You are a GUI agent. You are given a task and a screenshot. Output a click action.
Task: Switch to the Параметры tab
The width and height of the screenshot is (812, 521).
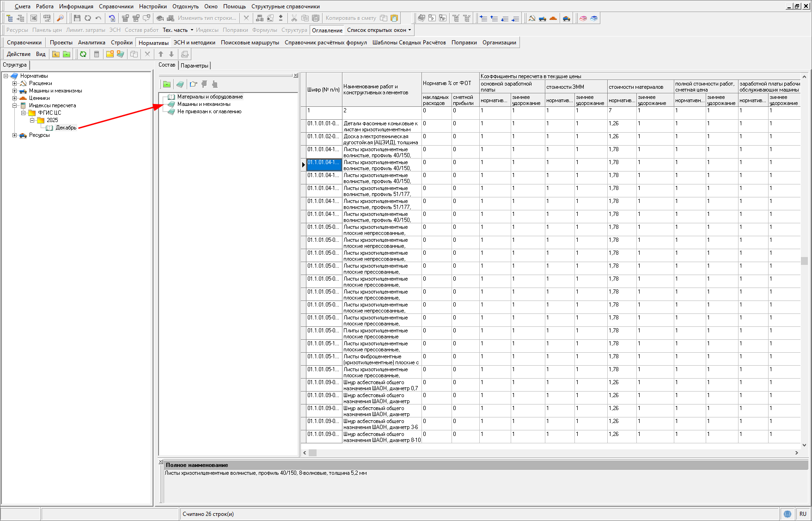[194, 66]
